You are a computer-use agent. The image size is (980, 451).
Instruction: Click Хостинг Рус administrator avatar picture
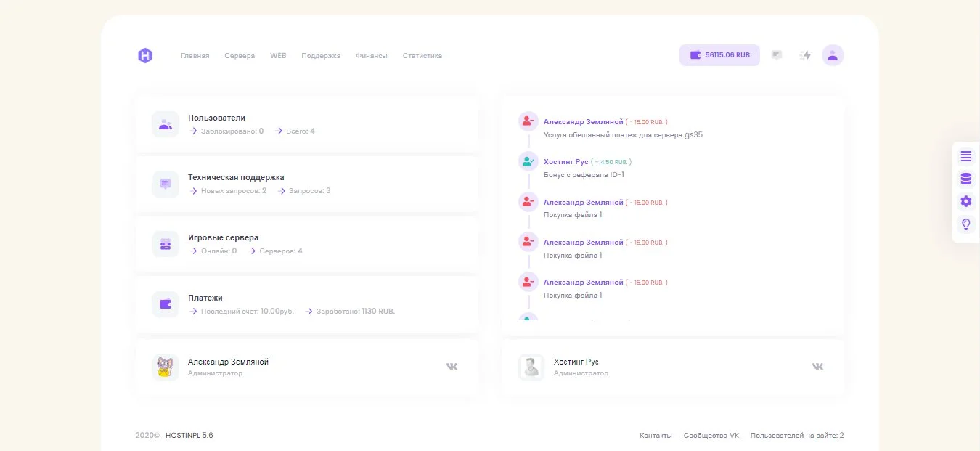pyautogui.click(x=531, y=367)
